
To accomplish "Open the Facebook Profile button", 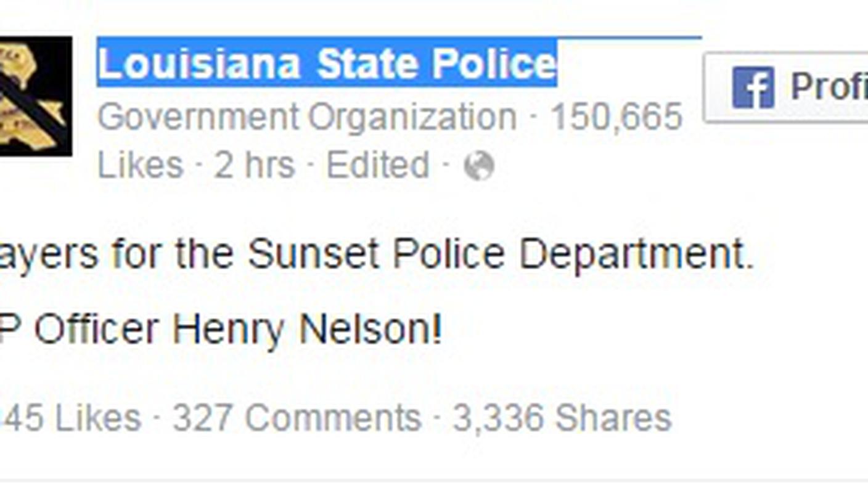I will pos(786,87).
